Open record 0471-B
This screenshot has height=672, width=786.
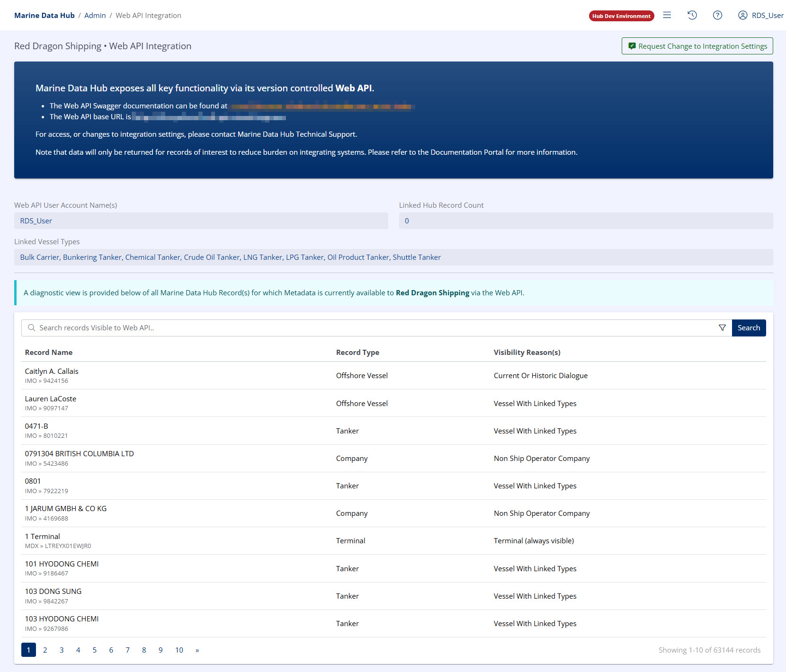tap(36, 426)
